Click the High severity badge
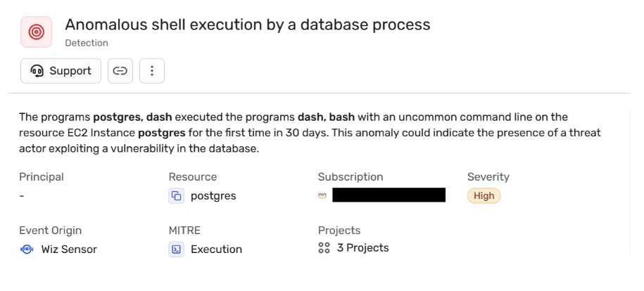The image size is (644, 291). [x=484, y=196]
